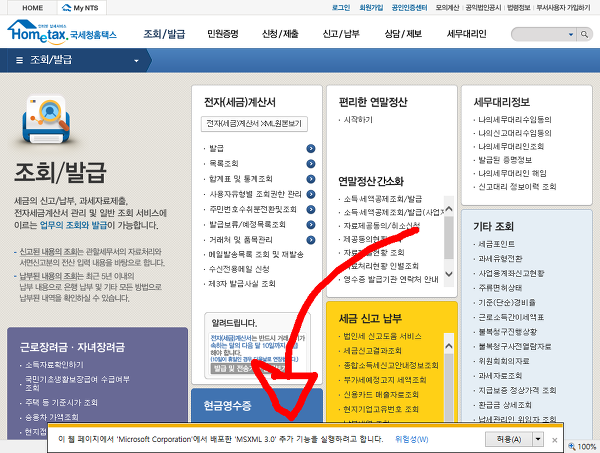Open 종합소득세신고안내정보조회
The width and height of the screenshot is (600, 453).
pyautogui.click(x=391, y=365)
